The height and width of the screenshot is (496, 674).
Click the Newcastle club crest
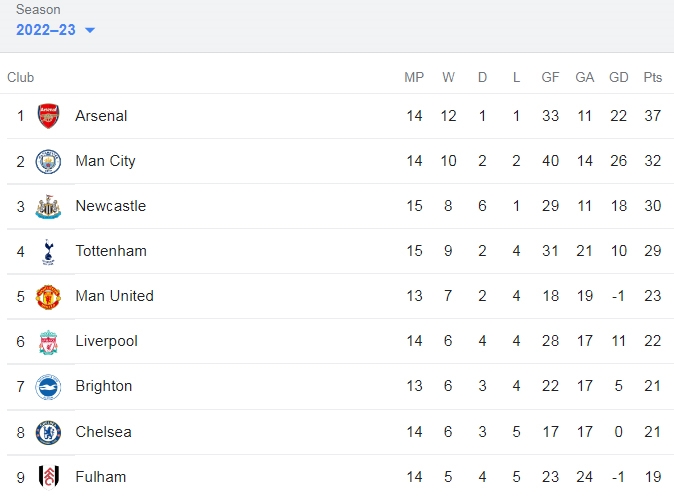pyautogui.click(x=48, y=206)
